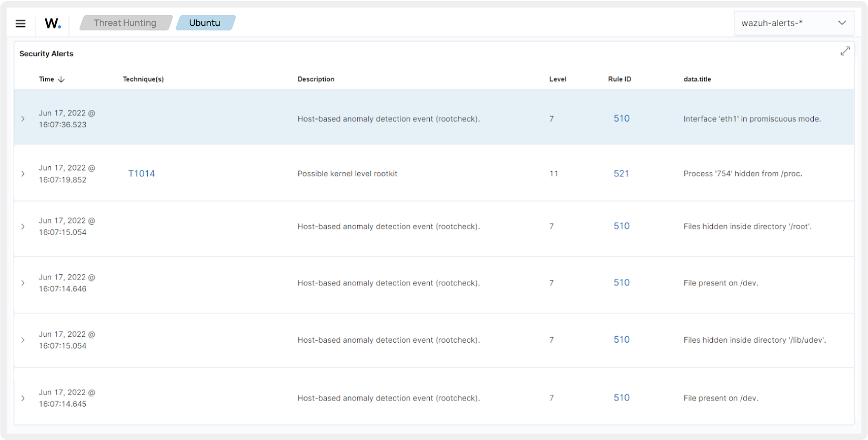This screenshot has width=868, height=440.
Task: Click the Security Alerts panel title
Action: click(x=46, y=54)
